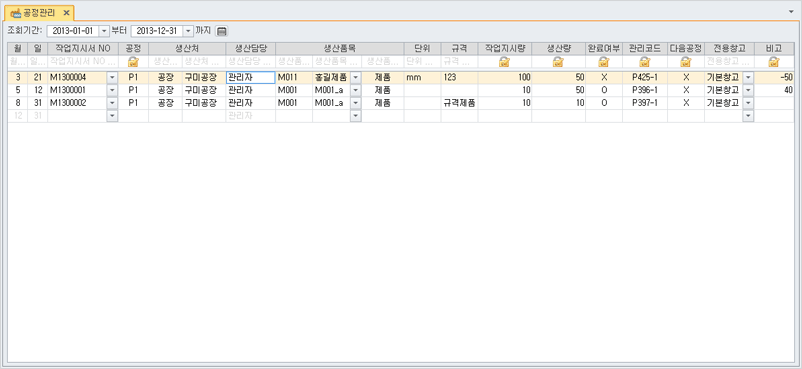Click the P425-1 management code cell
This screenshot has width=802, height=369.
pos(645,78)
